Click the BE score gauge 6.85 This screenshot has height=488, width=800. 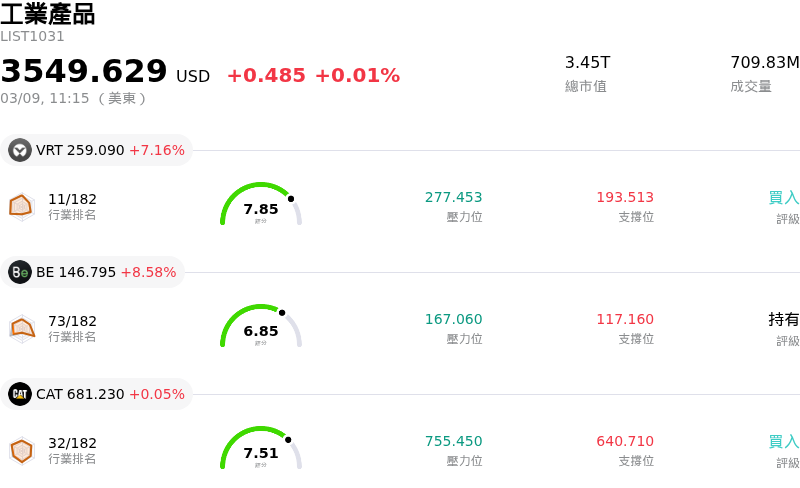coord(261,328)
